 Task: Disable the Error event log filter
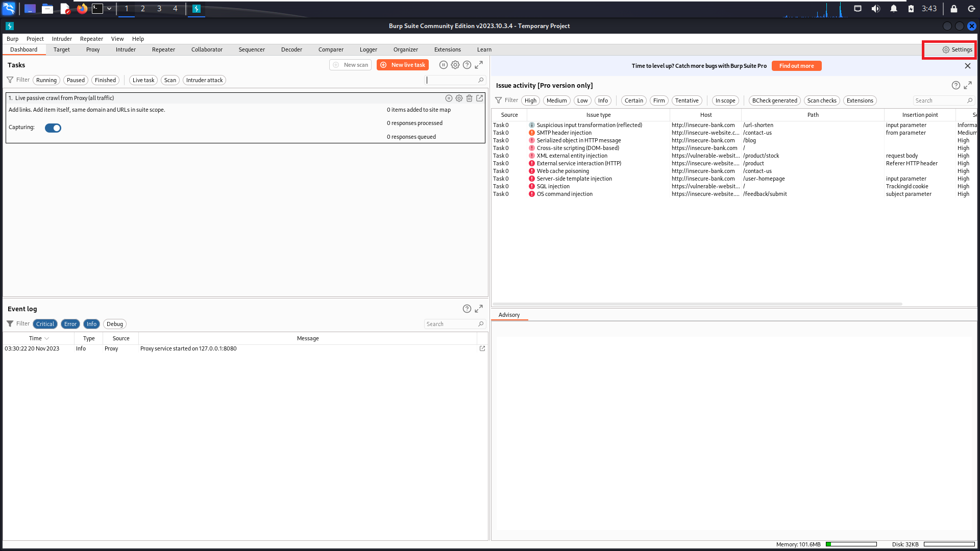pyautogui.click(x=70, y=324)
